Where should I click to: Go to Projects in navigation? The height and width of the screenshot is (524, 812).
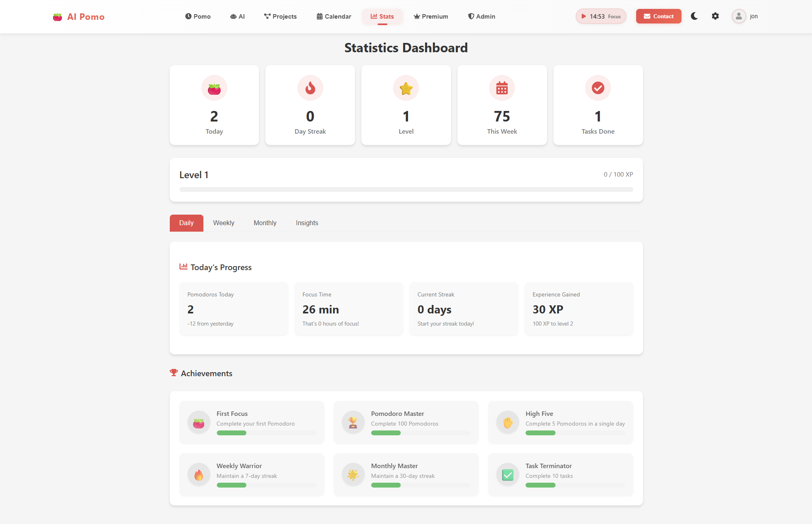[x=280, y=17]
